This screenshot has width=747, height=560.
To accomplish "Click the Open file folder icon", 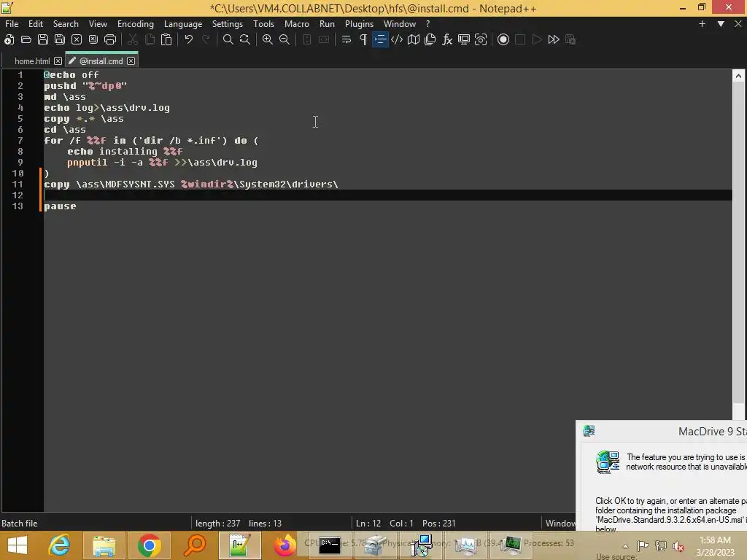I will pyautogui.click(x=26, y=39).
